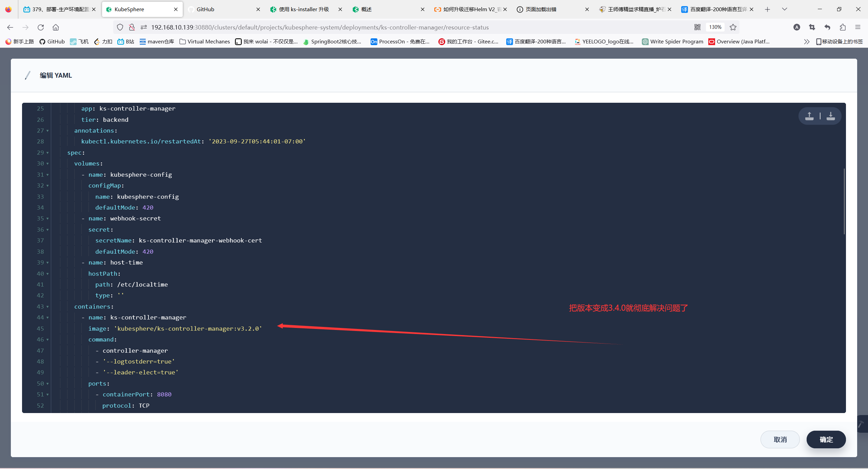Click the browser address bar URL

click(x=320, y=27)
